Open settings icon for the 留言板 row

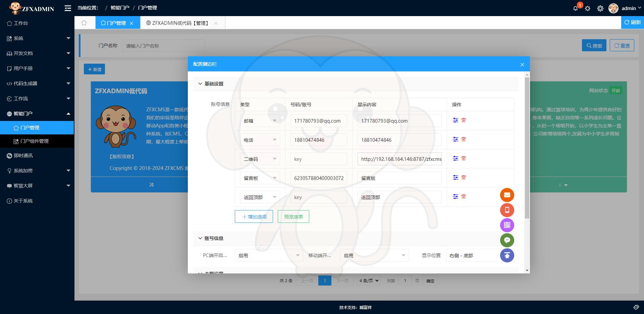tap(455, 178)
